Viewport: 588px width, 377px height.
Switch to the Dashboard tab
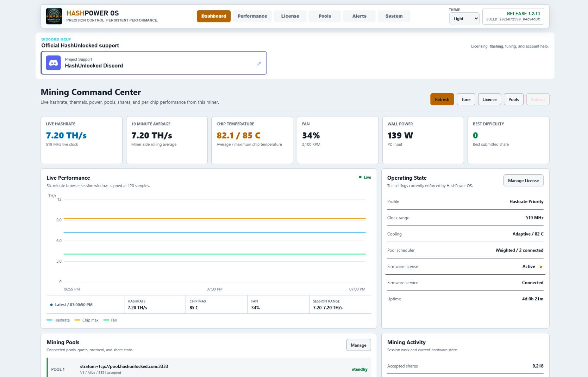214,16
